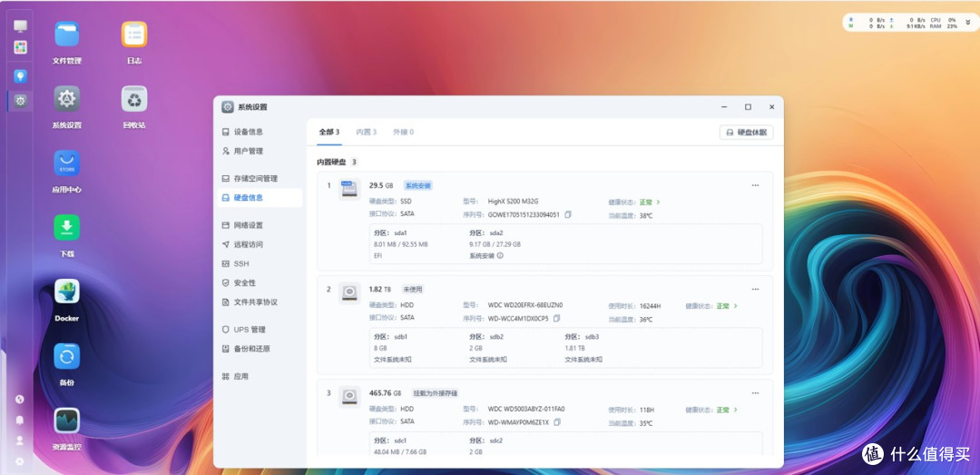Copy serial number WD-WMAYP0M6ZE1X
This screenshot has width=980, height=475.
click(x=557, y=421)
